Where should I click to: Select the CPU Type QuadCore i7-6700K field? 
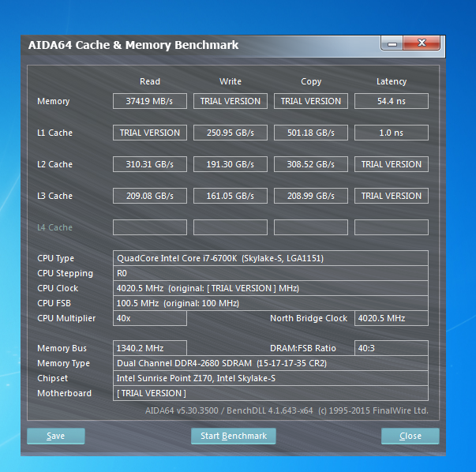pos(271,258)
